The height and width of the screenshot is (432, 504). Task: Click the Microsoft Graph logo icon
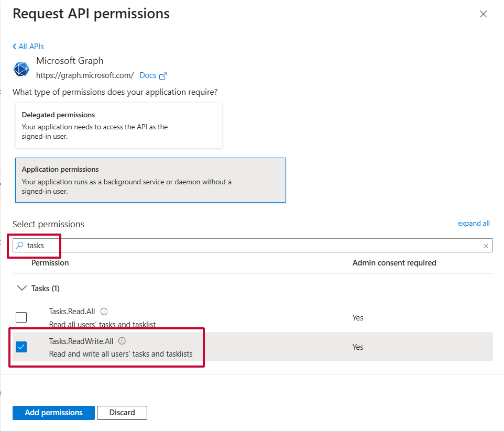tap(21, 69)
